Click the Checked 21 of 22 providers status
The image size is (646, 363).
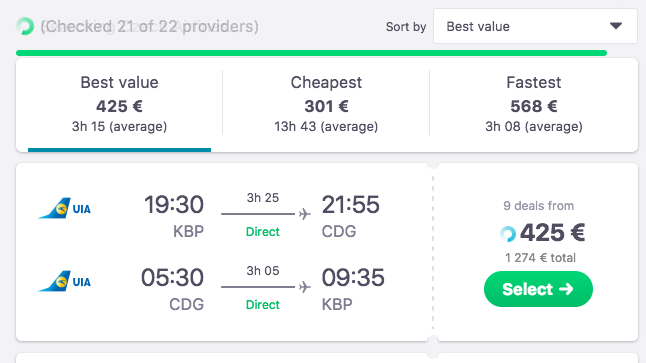(x=150, y=26)
